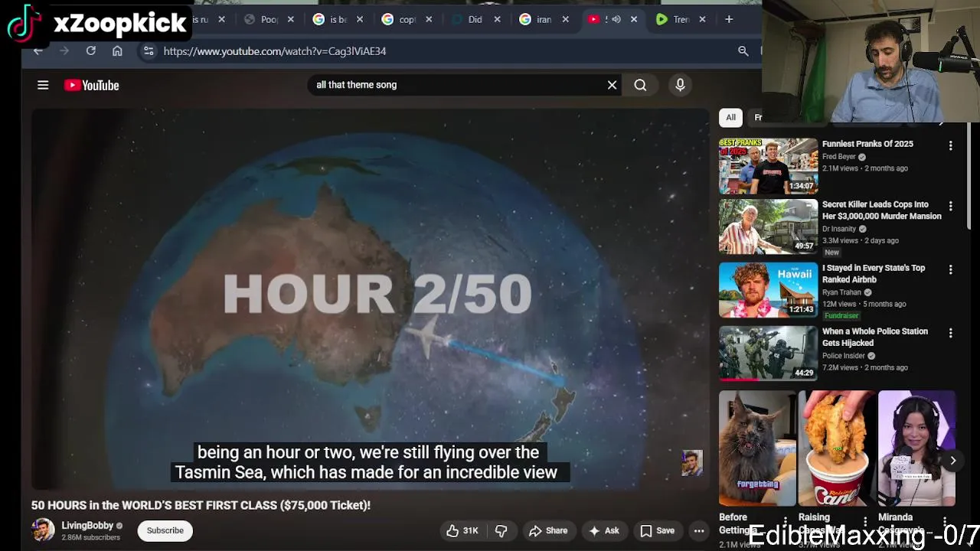Open options for Funniest Pranks Of 2025
Image resolution: width=980 pixels, height=551 pixels.
click(x=950, y=145)
